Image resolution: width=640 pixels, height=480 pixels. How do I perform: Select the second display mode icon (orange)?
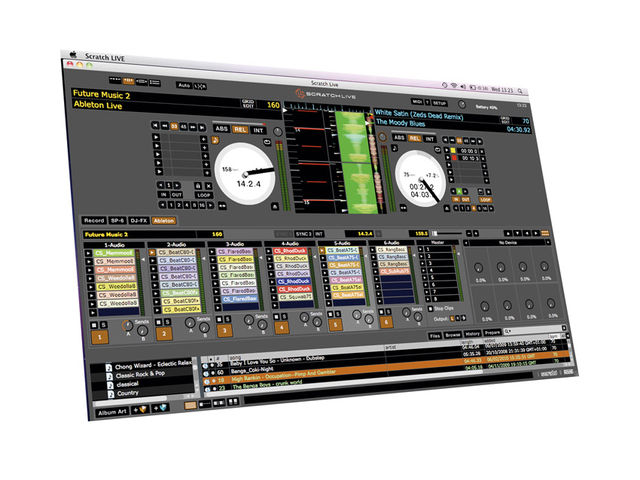coord(129,81)
